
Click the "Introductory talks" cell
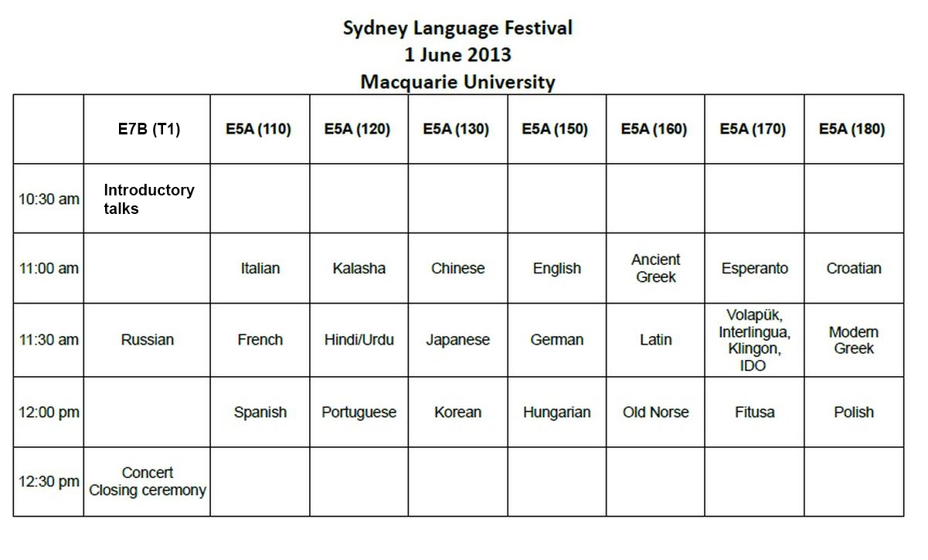(x=147, y=199)
